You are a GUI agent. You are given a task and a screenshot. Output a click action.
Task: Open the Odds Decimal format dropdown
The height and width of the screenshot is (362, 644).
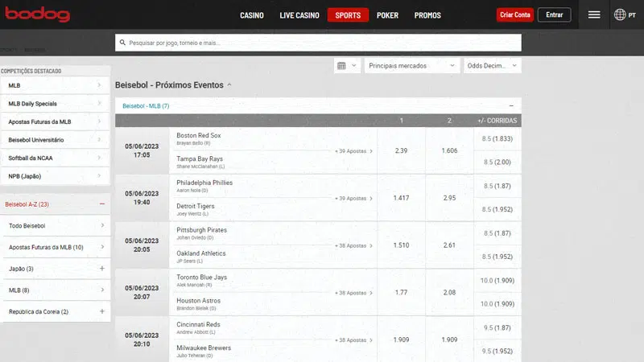[x=493, y=66]
